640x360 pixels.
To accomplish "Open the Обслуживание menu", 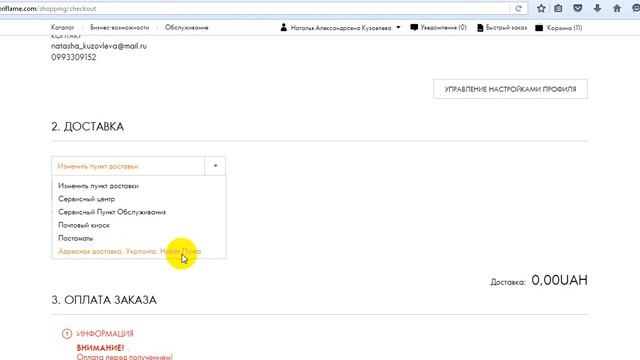I will (x=187, y=27).
